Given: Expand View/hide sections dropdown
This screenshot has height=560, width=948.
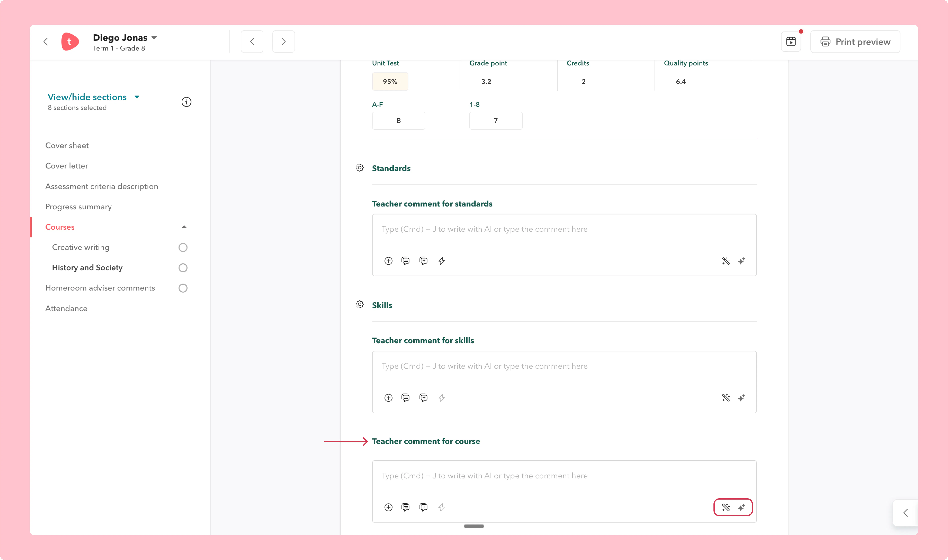Looking at the screenshot, I should (94, 97).
